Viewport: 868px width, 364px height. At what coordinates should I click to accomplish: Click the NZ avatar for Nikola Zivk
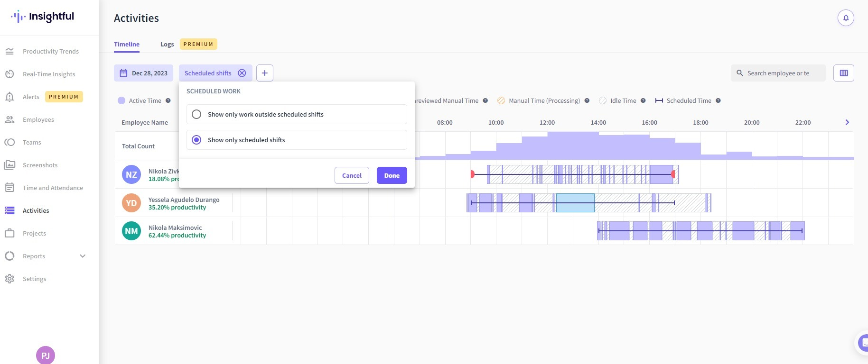[x=131, y=174]
